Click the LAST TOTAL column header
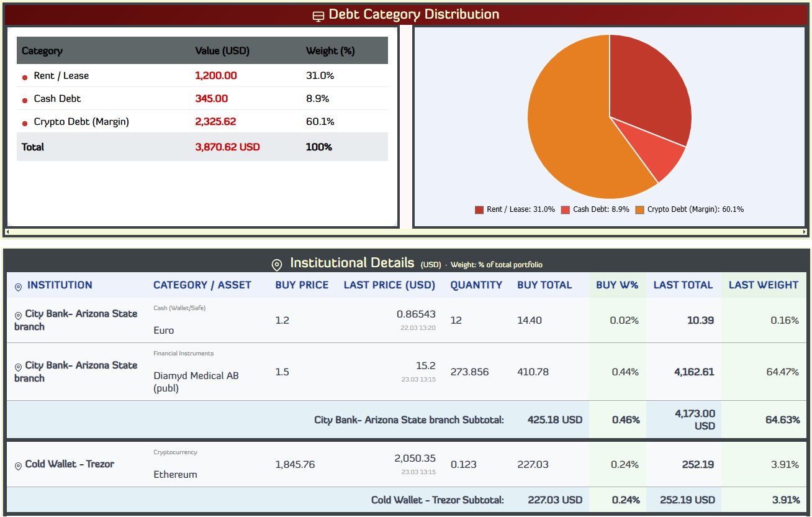Image resolution: width=812 pixels, height=517 pixels. [683, 285]
